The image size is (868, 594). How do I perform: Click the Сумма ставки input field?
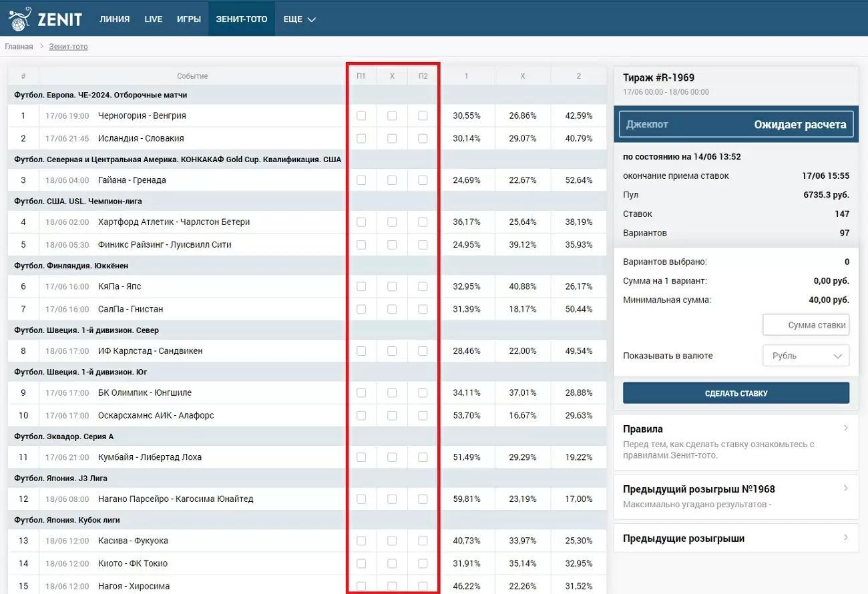pyautogui.click(x=806, y=325)
